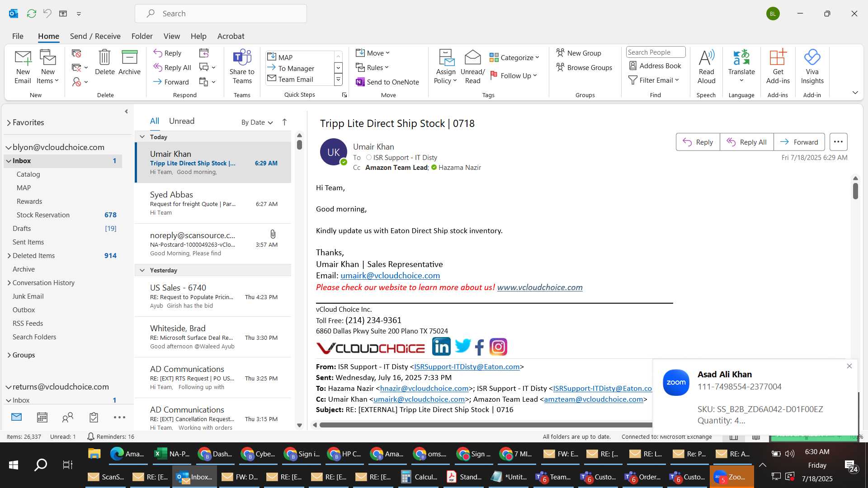Reverse sort order arrow in message list

(284, 122)
